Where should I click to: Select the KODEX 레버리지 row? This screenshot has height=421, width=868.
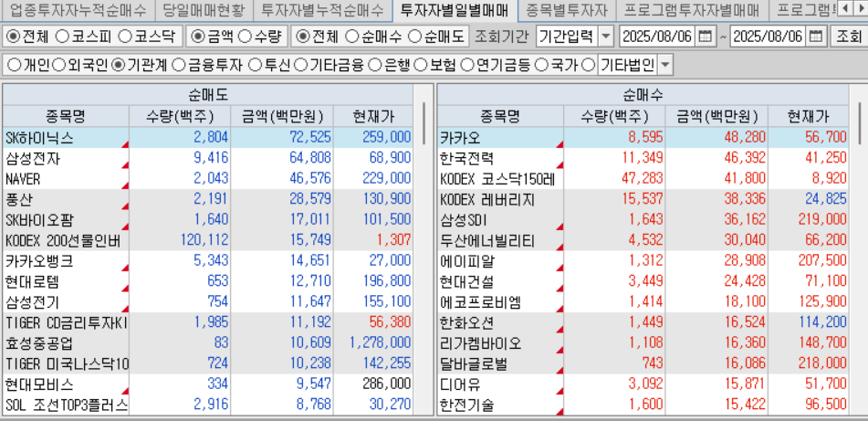(643, 199)
